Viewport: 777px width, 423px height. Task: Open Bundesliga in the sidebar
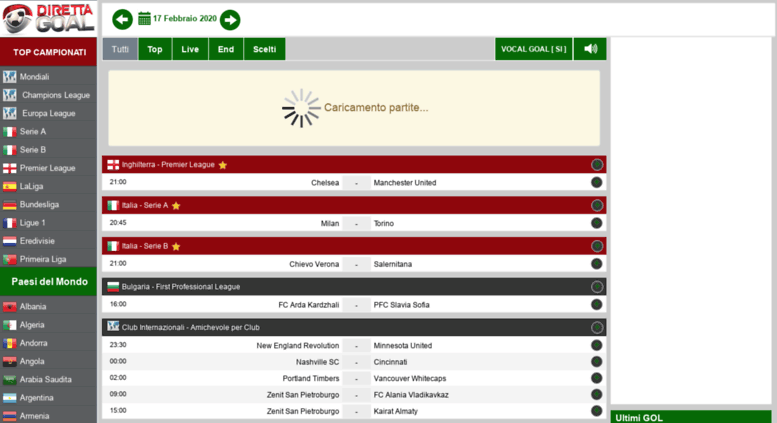click(x=39, y=204)
